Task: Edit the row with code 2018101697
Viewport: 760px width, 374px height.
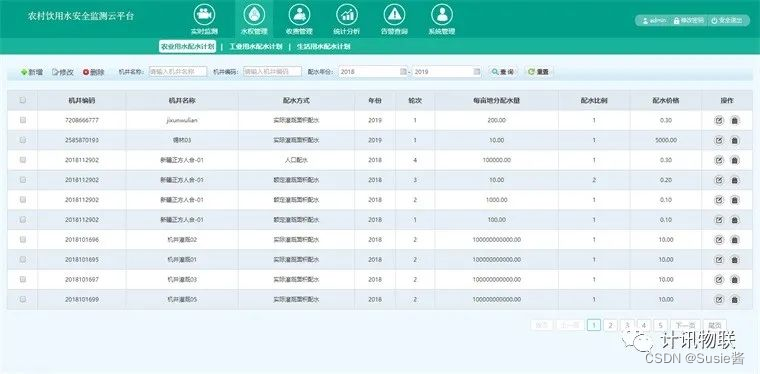Action: [x=719, y=280]
